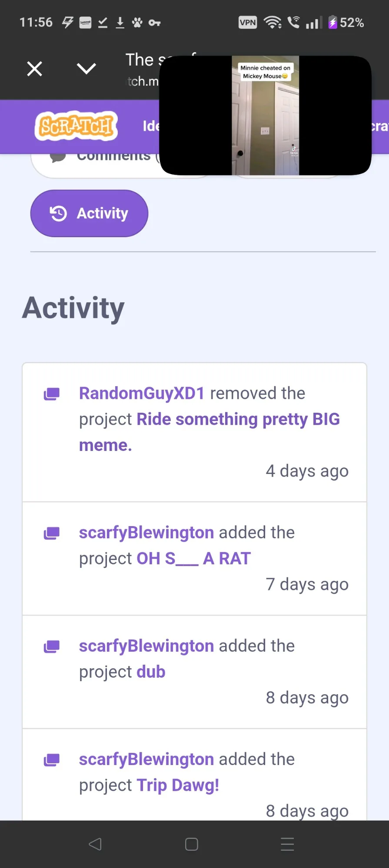Screen dimensions: 389x868
Task: Open RandomGuyXD1's profile link
Action: click(142, 393)
